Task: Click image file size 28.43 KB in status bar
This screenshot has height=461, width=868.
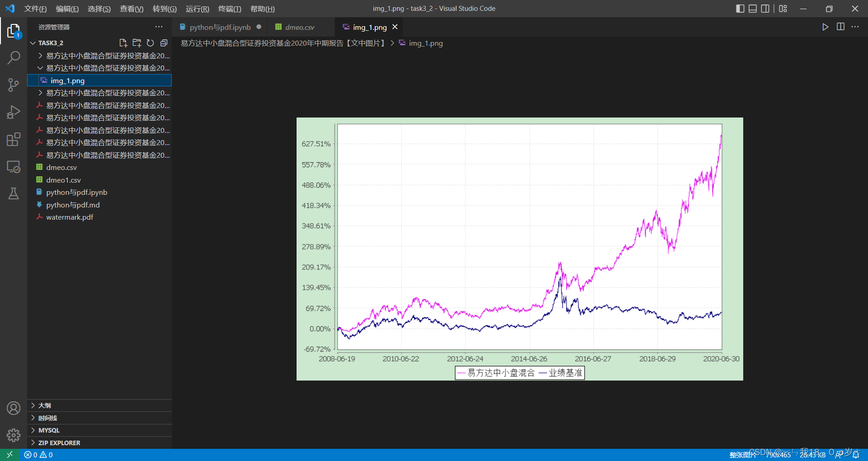Action: coord(812,455)
